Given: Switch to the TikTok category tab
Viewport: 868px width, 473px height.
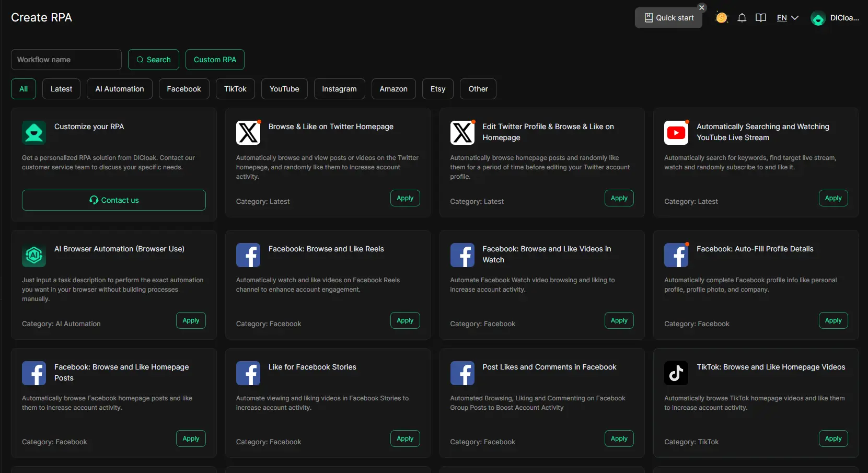Looking at the screenshot, I should pos(235,89).
